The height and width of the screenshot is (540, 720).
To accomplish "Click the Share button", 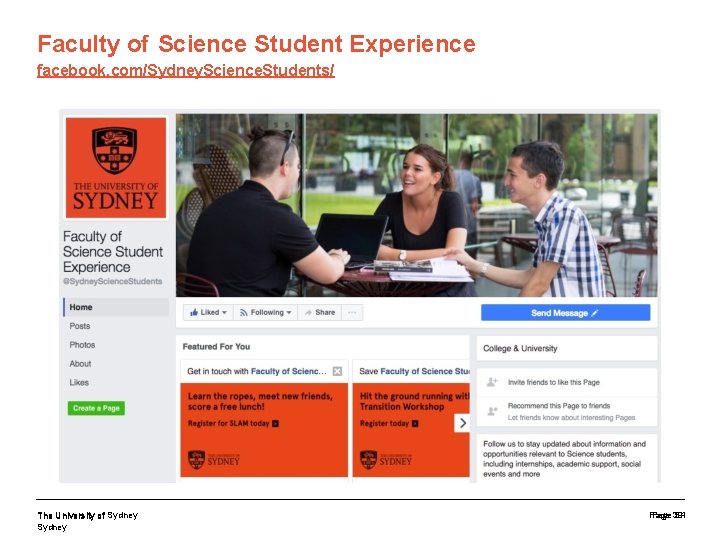I will [x=320, y=313].
